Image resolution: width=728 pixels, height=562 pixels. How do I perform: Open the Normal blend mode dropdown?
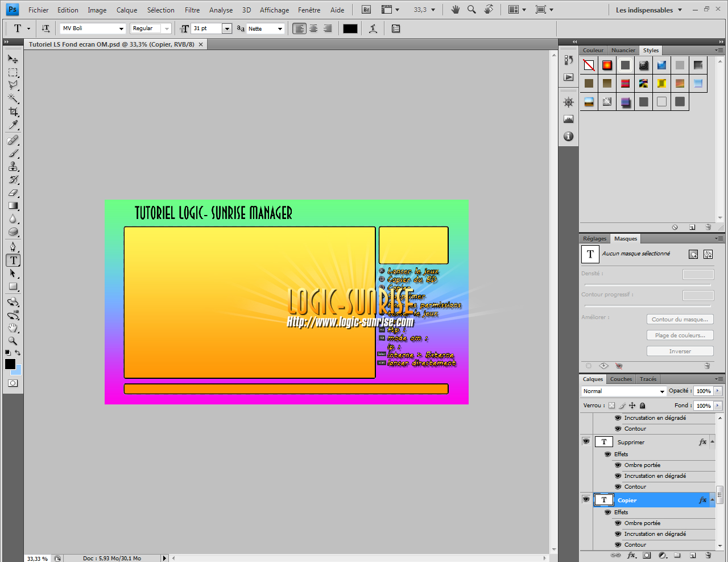pos(662,391)
